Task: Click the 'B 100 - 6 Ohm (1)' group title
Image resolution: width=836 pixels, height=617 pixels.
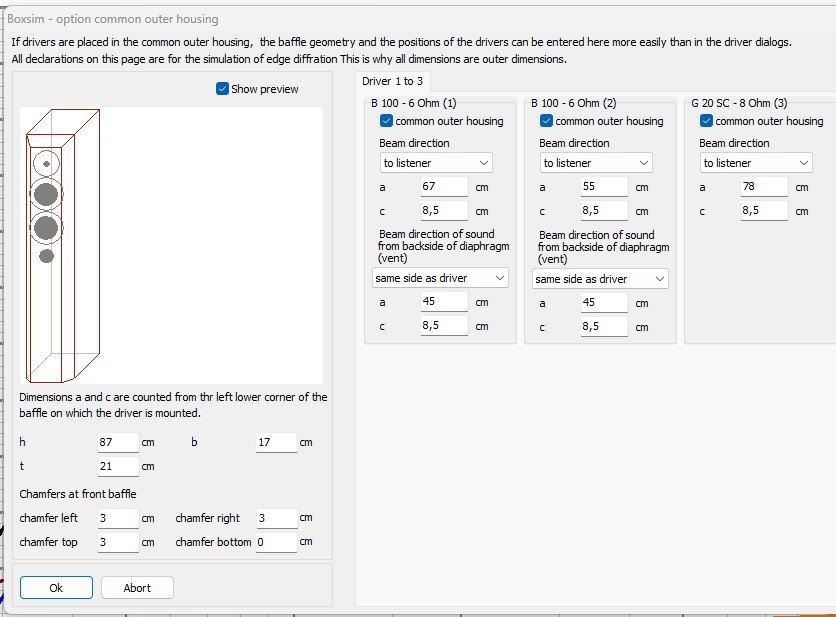Action: (x=414, y=103)
